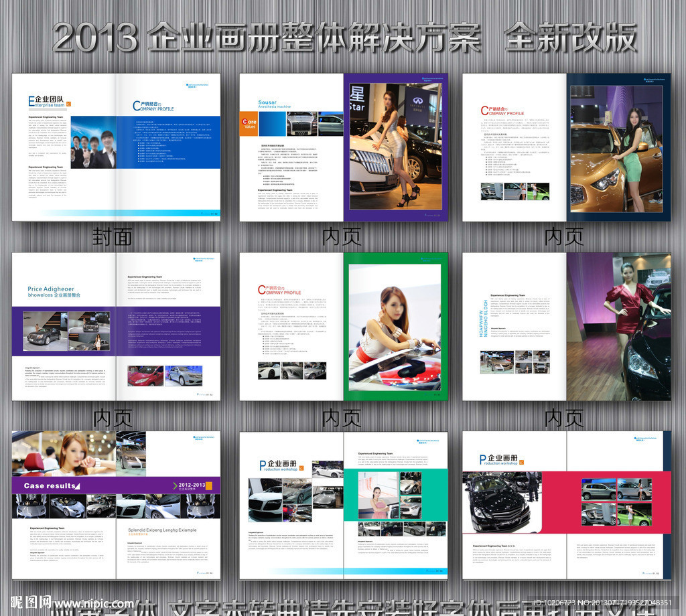Open the white sports car thumbnail in green-bordered spread
686x616 pixels.
click(269, 371)
